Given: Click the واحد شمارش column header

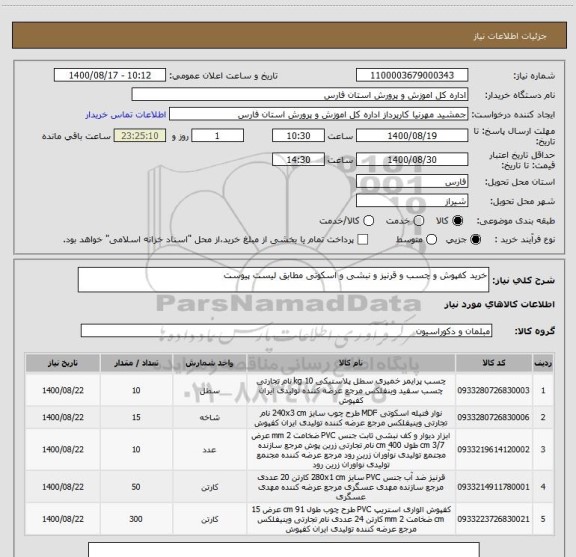Looking at the screenshot, I should (209, 363).
